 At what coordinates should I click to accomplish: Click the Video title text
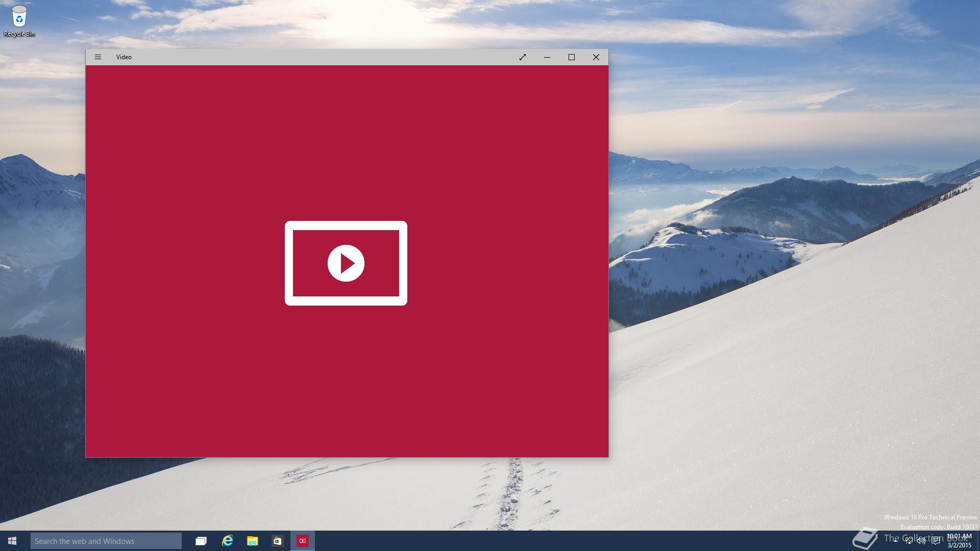(x=124, y=57)
